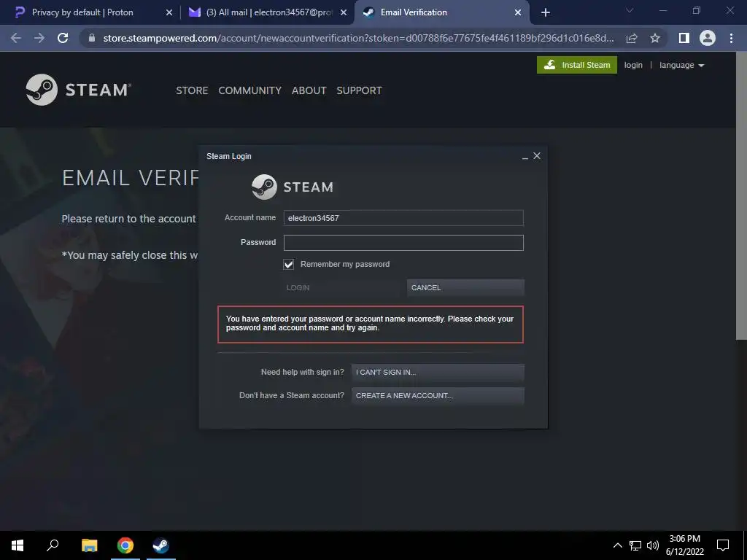
Task: Close the Email Verification tab
Action: click(518, 12)
